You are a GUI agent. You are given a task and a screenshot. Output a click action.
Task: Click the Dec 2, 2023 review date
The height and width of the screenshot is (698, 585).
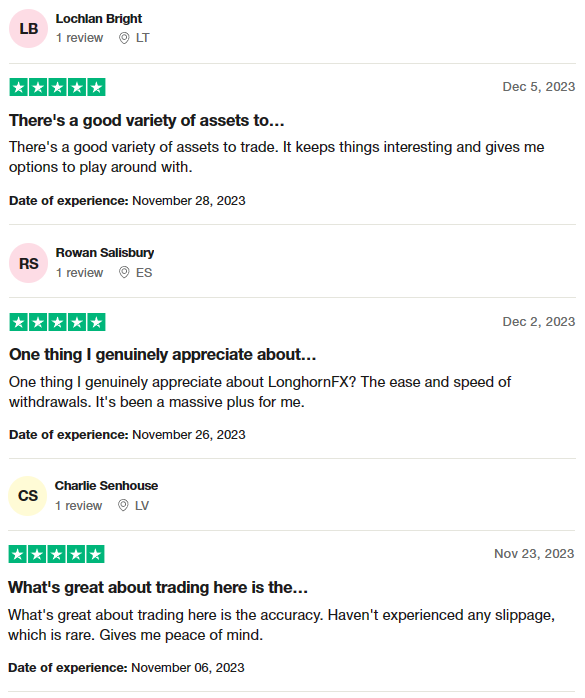coord(539,322)
